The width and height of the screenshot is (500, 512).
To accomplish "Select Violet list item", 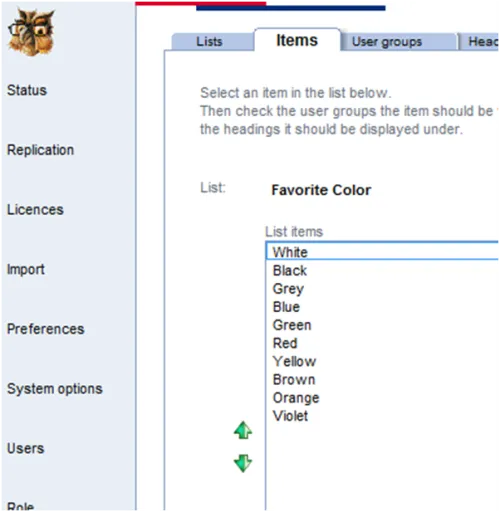I will click(382, 416).
